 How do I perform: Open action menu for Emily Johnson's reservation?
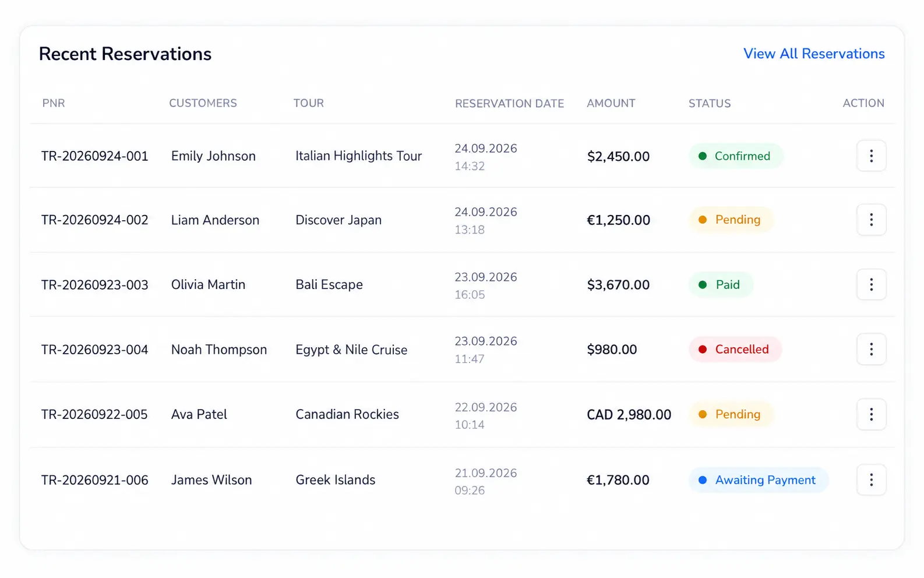point(871,156)
